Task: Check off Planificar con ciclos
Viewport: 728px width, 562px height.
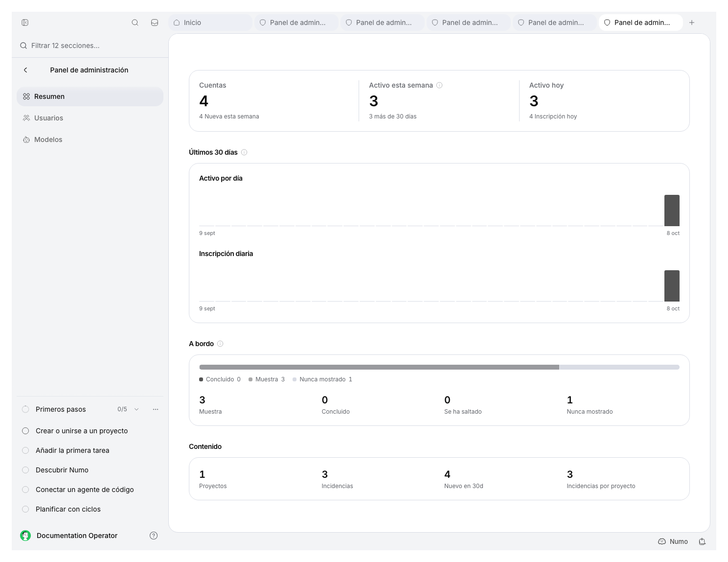Action: pos(25,509)
